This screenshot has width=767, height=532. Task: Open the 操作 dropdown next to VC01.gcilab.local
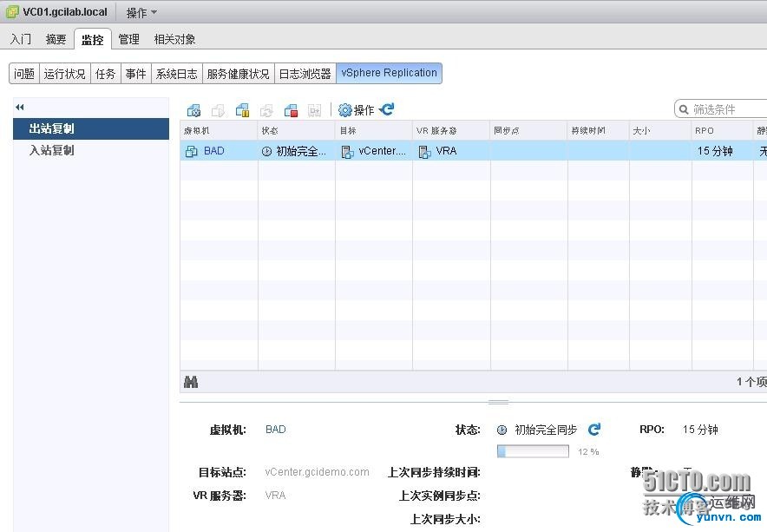141,12
